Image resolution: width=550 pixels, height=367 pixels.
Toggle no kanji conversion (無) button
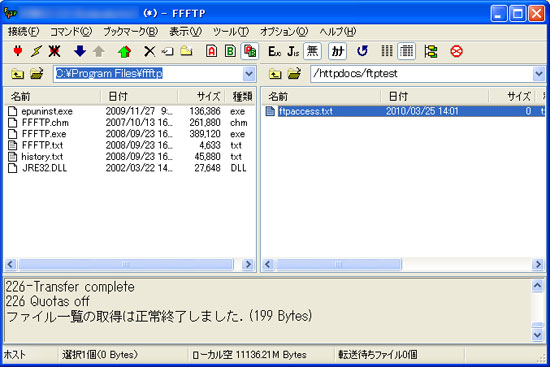pyautogui.click(x=312, y=51)
